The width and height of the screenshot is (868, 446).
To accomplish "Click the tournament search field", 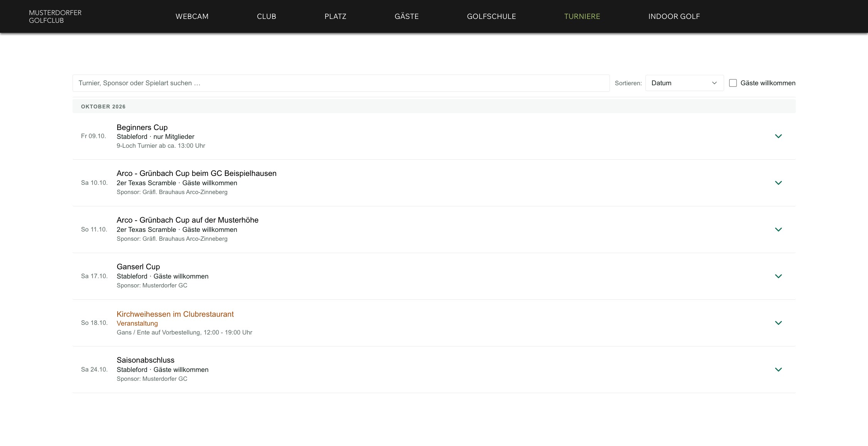I will pos(341,83).
